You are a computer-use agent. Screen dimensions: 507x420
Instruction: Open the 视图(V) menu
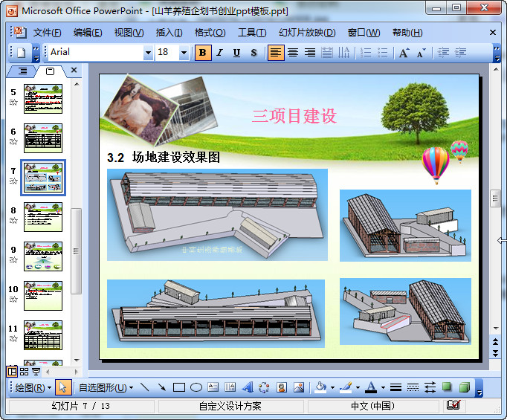pyautogui.click(x=129, y=33)
